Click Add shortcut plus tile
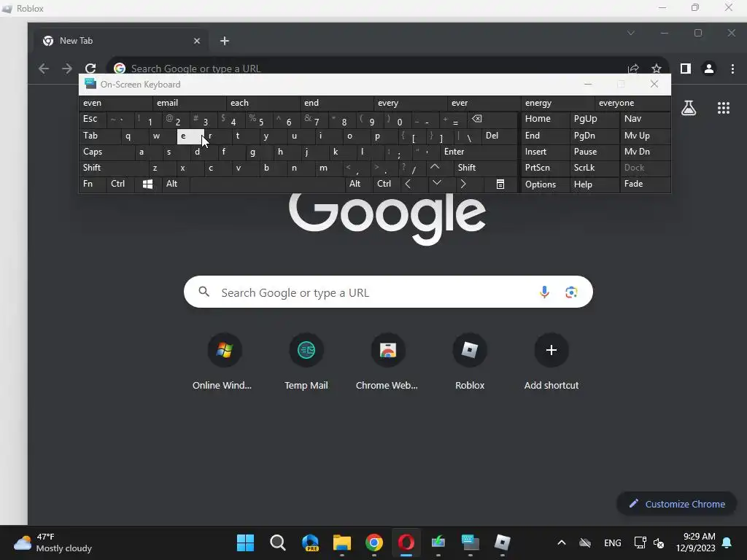Screen dimensions: 747x560 (551, 362)
